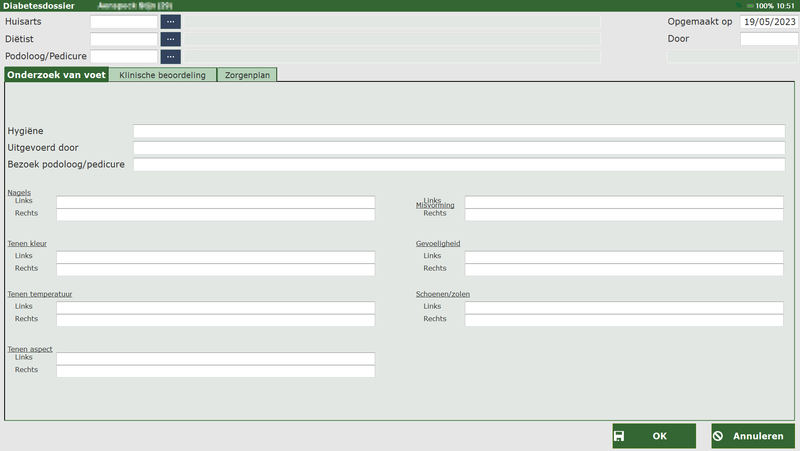Screen dimensions: 800x451
Task: Click the Huisarts code input field
Action: pyautogui.click(x=124, y=22)
